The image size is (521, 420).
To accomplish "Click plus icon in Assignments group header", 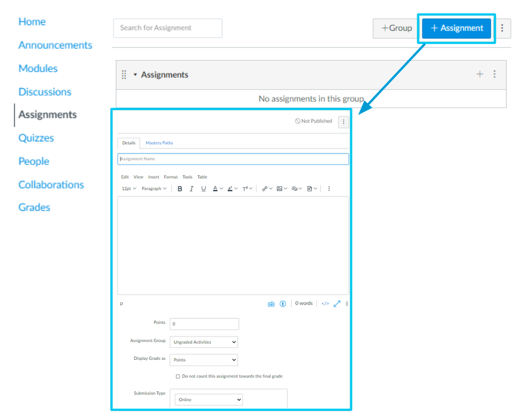I will tap(480, 74).
